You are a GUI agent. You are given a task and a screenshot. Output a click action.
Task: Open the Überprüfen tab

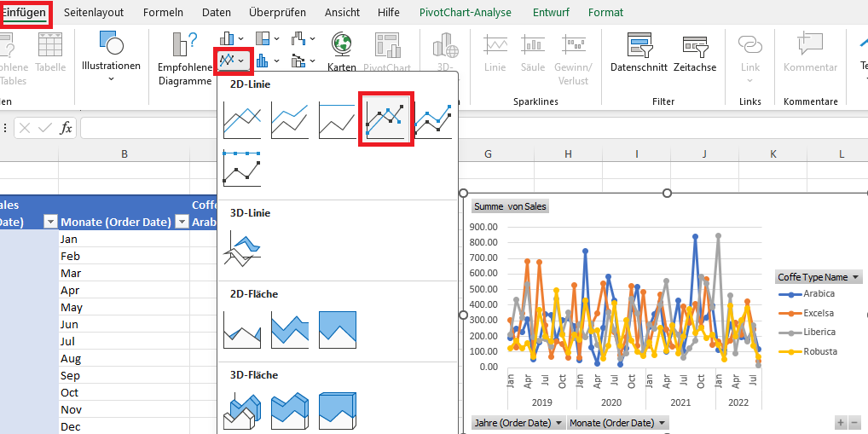277,12
